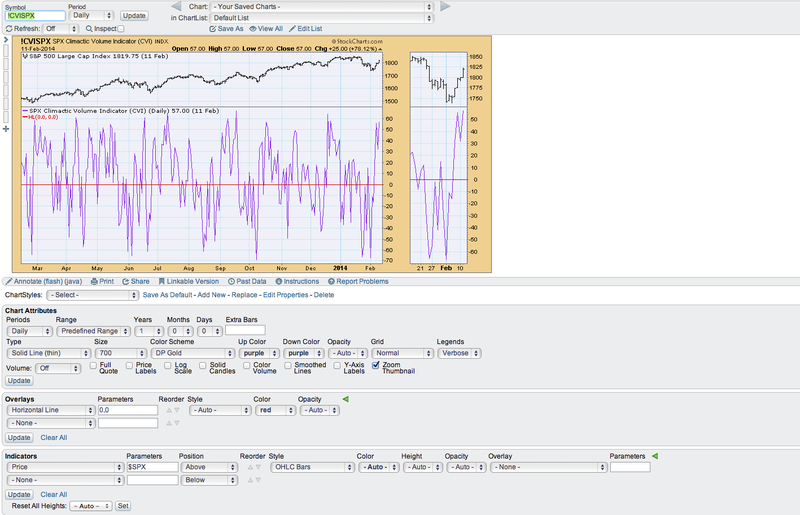Enable Log Scale checkbox
Screen dimensions: 800x515
point(167,365)
